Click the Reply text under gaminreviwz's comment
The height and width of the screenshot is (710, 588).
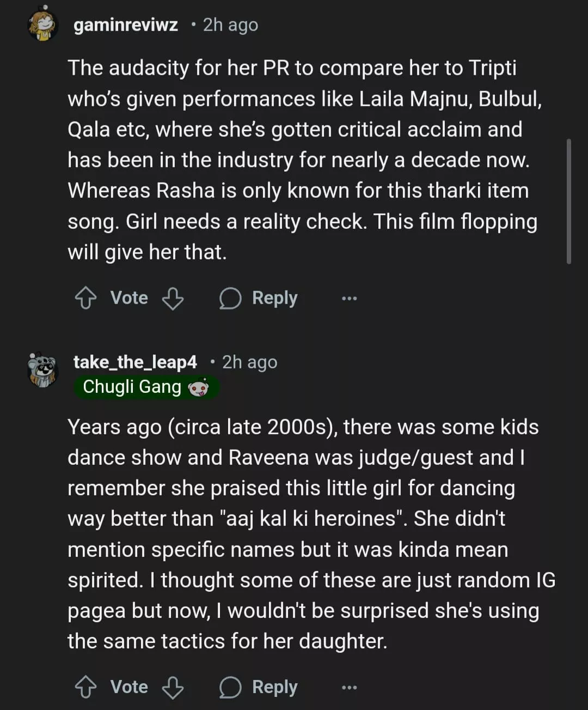coord(274,298)
